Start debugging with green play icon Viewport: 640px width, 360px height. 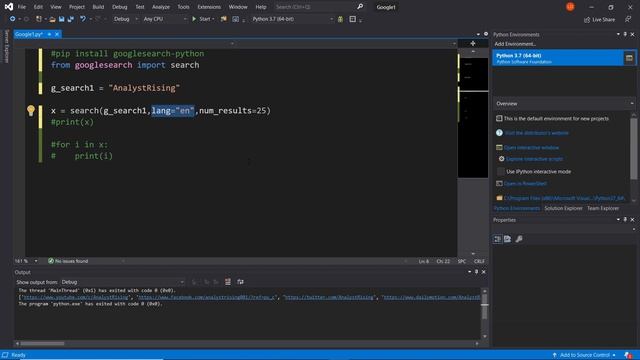point(194,19)
